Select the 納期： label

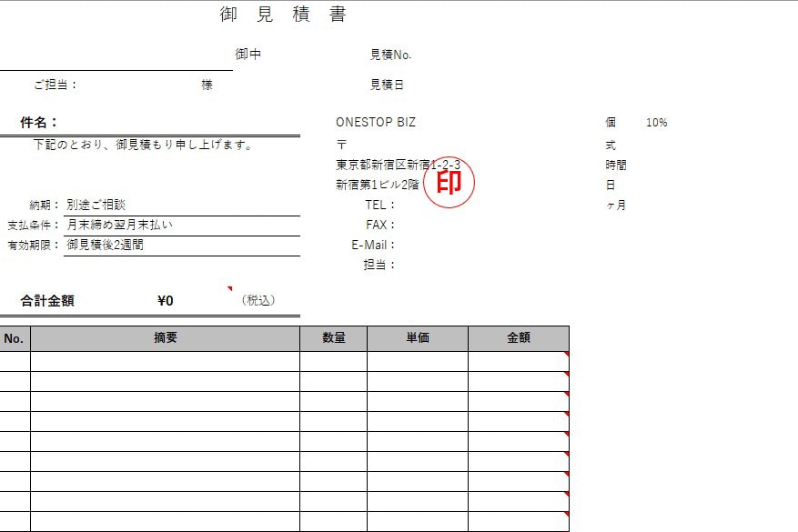point(44,205)
